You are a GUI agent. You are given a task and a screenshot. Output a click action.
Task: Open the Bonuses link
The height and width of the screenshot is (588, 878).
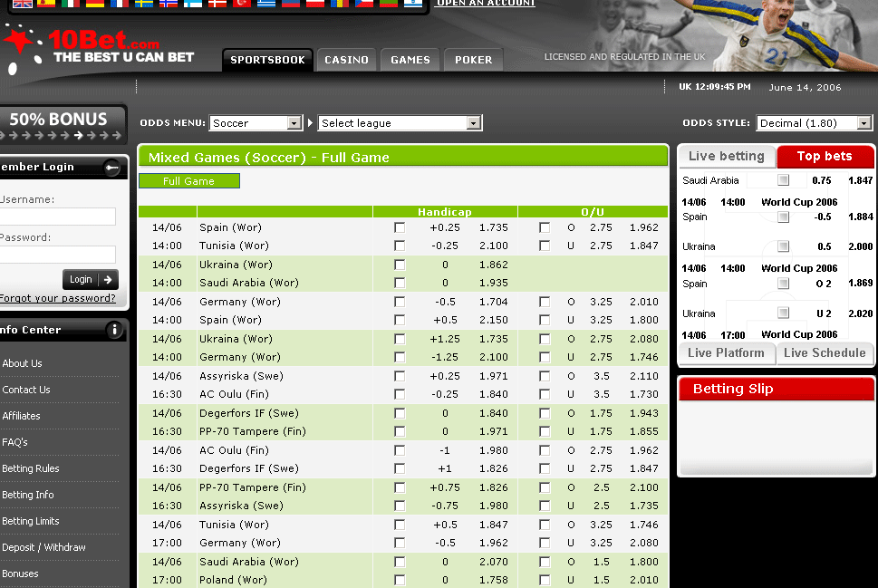coord(20,574)
